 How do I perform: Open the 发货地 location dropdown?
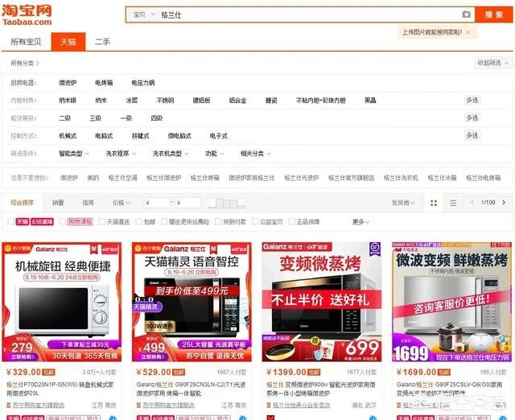402,203
